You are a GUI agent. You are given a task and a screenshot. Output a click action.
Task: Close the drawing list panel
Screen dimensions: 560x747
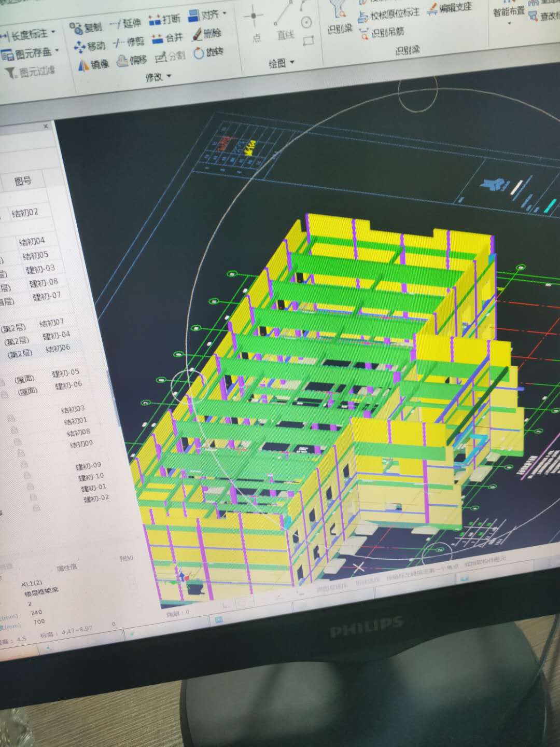(x=46, y=126)
